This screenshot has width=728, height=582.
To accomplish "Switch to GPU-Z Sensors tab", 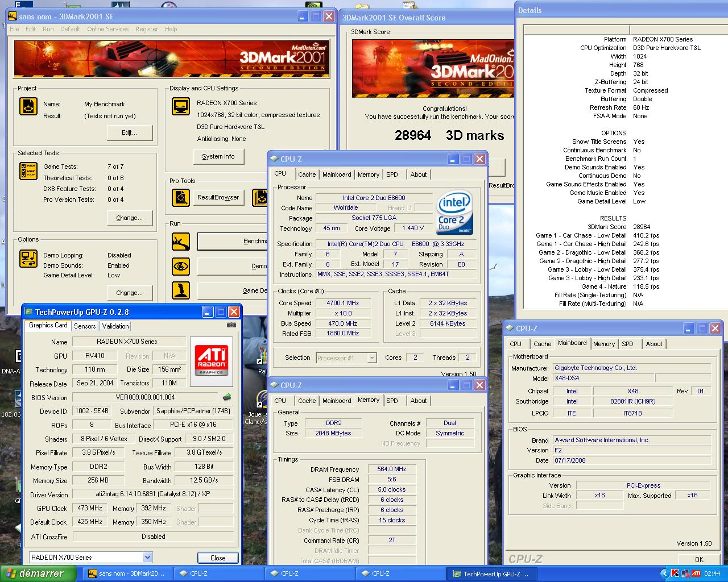I will point(85,326).
